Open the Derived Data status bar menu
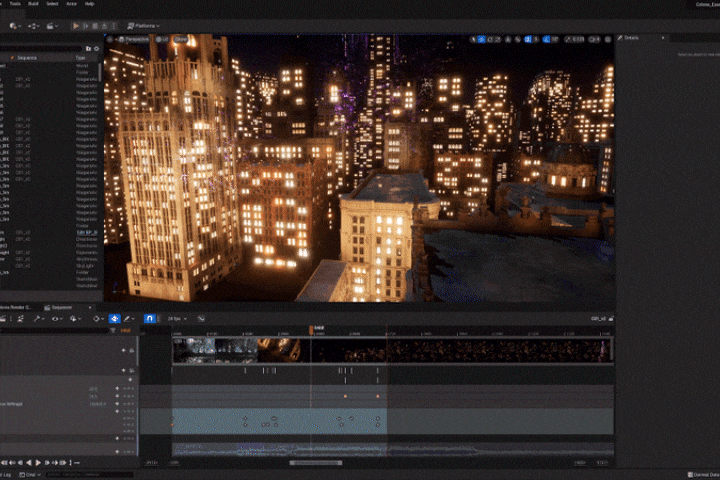Image resolution: width=720 pixels, height=480 pixels. point(703,475)
